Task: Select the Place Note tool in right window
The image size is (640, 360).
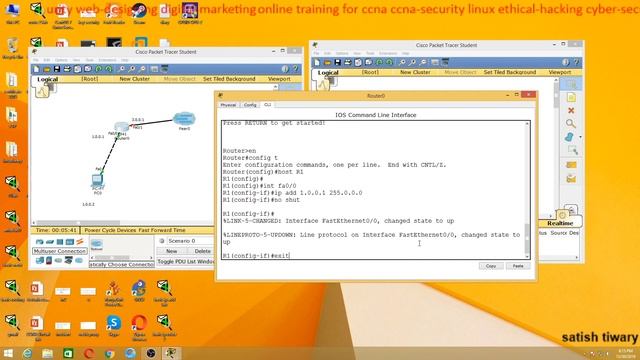Action: point(571,97)
